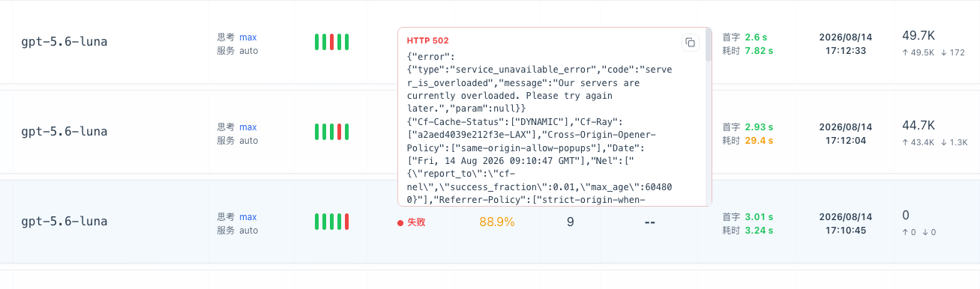The height and width of the screenshot is (289, 980).
Task: Click the count value 9
Action: 571,222
